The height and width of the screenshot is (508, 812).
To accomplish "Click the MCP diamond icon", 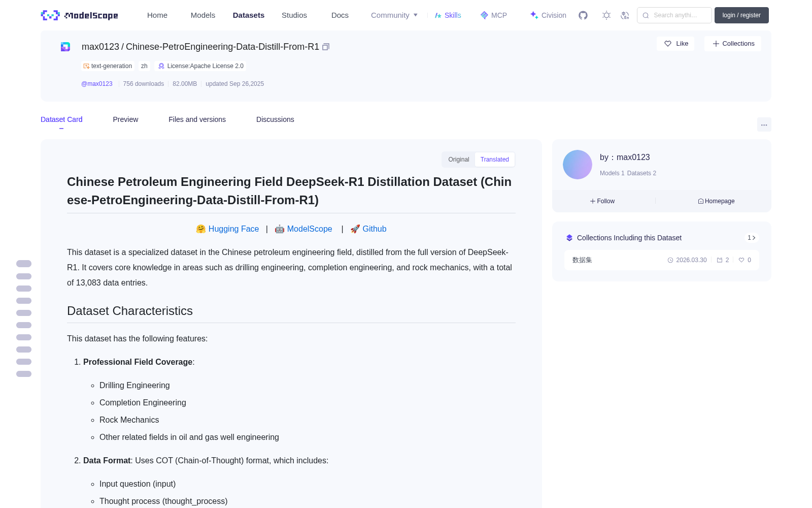I will pyautogui.click(x=484, y=15).
